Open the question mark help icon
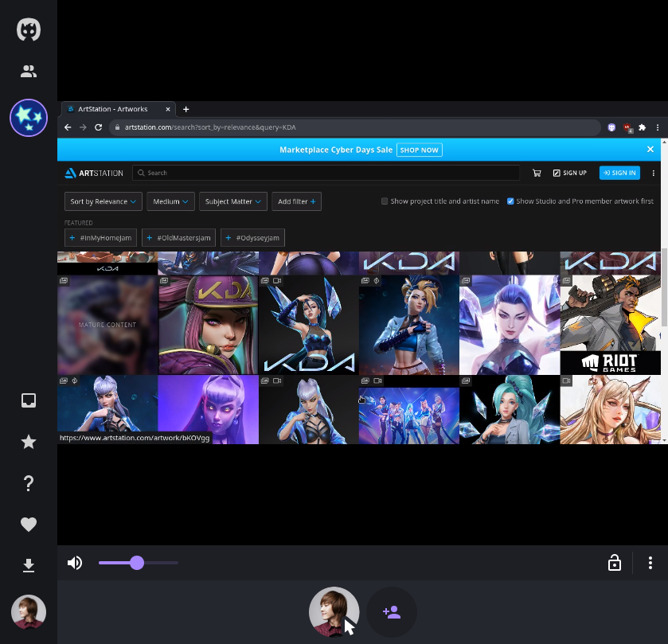Image resolution: width=668 pixels, height=644 pixels. 29,483
